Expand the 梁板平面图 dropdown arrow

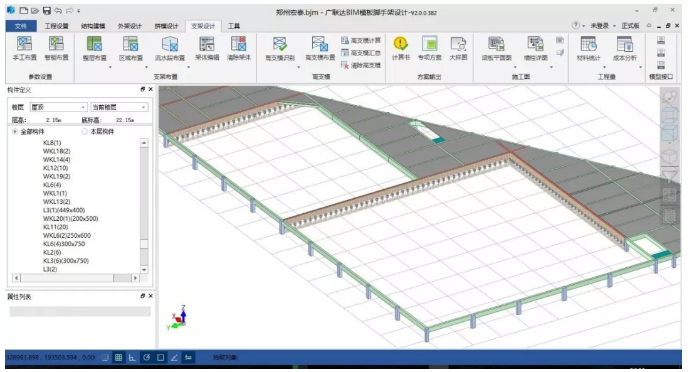coord(515,67)
